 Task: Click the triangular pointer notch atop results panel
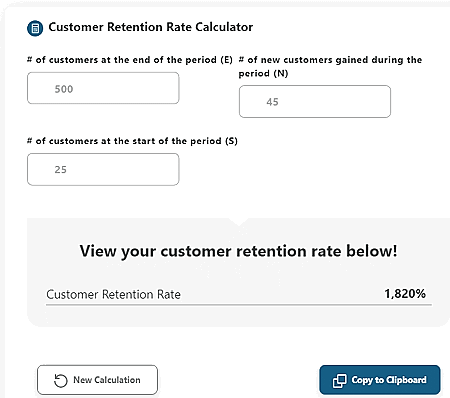tap(238, 222)
